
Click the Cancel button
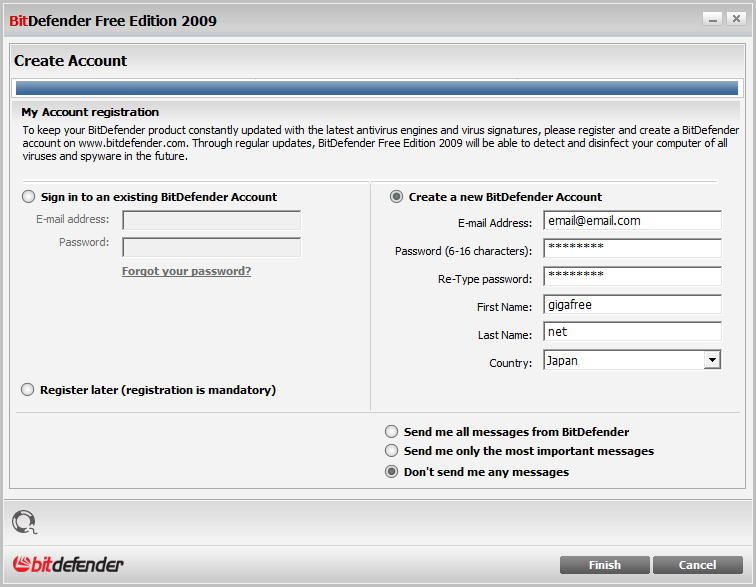pos(698,565)
